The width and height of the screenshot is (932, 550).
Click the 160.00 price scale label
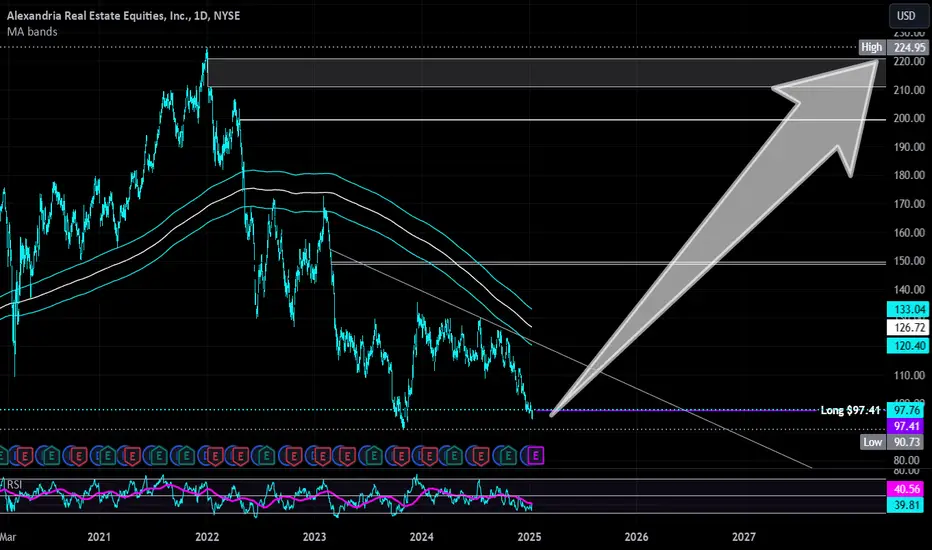pos(909,232)
